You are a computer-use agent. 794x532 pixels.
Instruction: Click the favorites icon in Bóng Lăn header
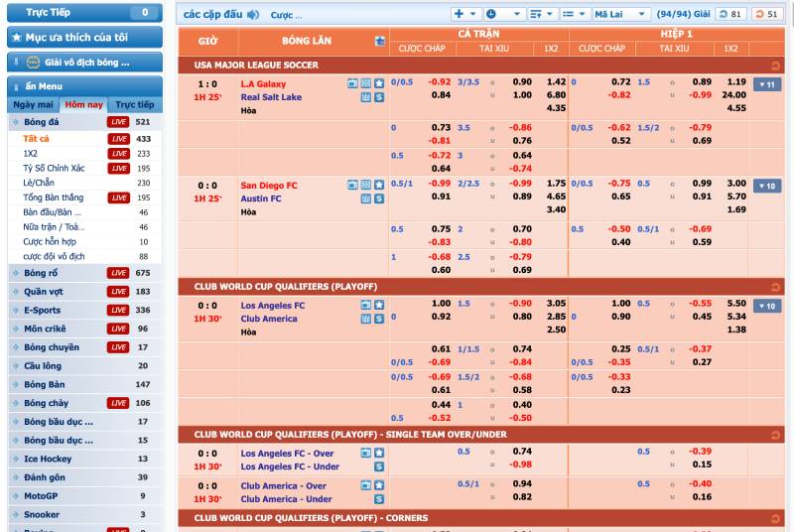coord(379,42)
